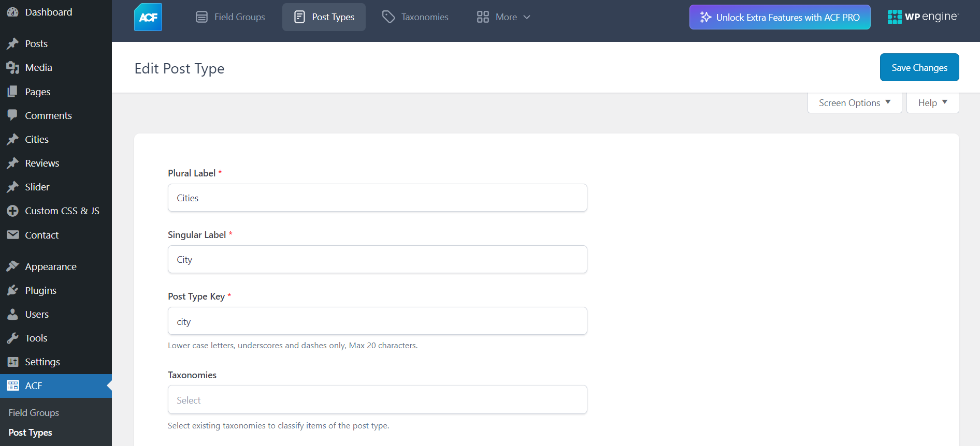Image resolution: width=980 pixels, height=446 pixels.
Task: Click the Plugins plug icon
Action: coord(12,290)
